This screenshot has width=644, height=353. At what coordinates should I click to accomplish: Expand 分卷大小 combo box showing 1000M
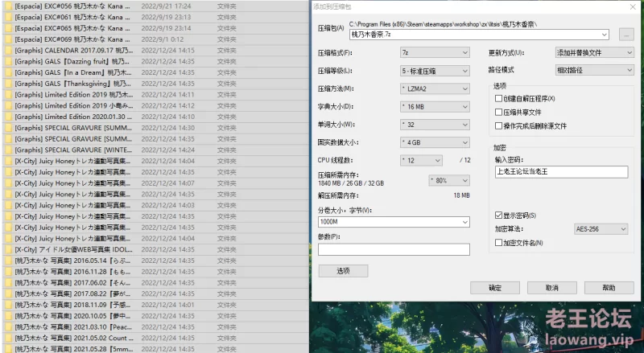[465, 222]
